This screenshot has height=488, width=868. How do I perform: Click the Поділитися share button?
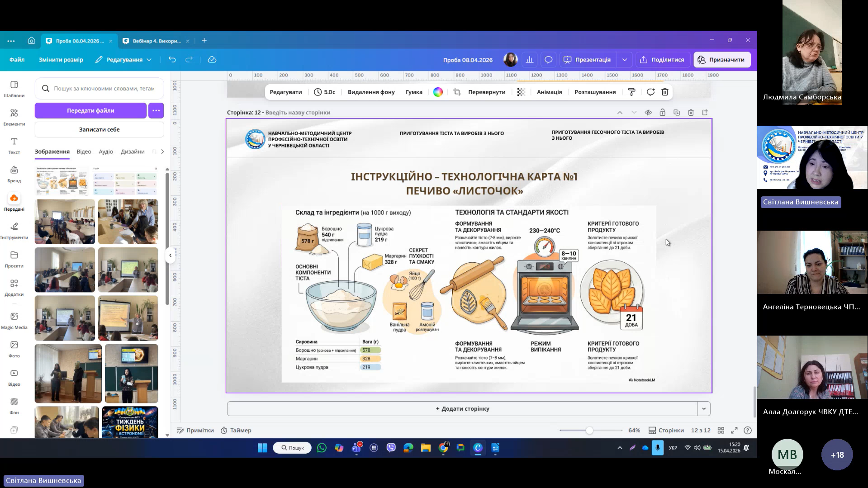click(662, 60)
